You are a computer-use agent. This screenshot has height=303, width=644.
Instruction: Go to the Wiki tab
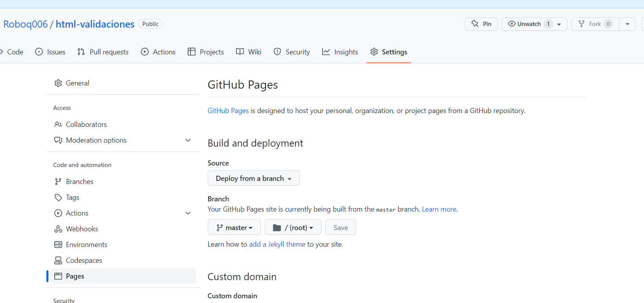coord(249,52)
